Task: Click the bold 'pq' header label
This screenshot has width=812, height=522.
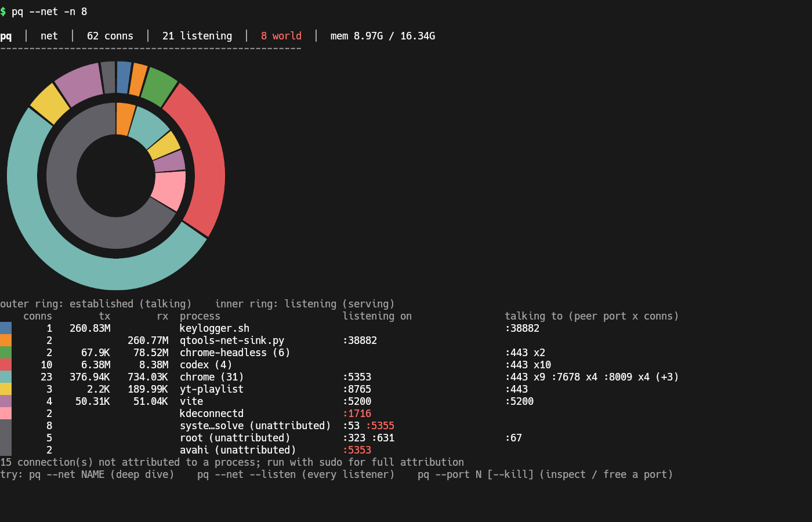Action: 6,36
